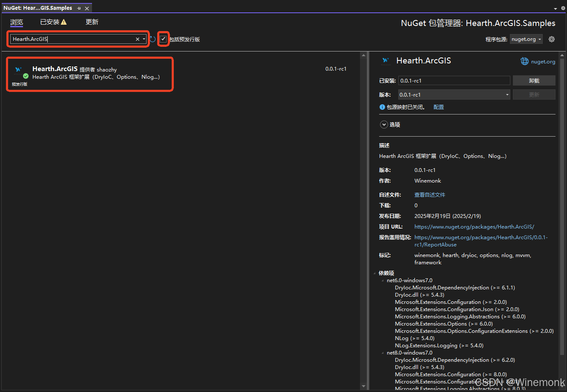Click the refresh icon beside the search box

pos(153,39)
